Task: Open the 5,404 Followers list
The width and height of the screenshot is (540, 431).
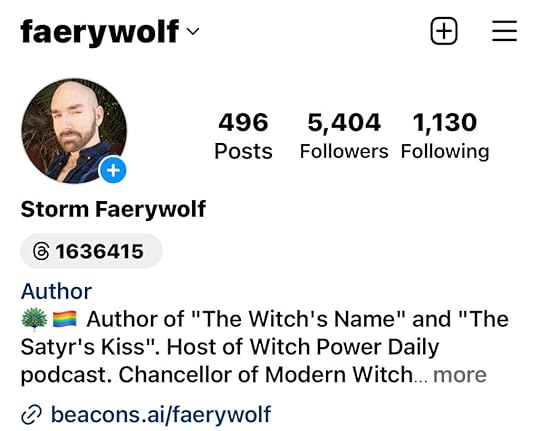Action: pos(344,136)
